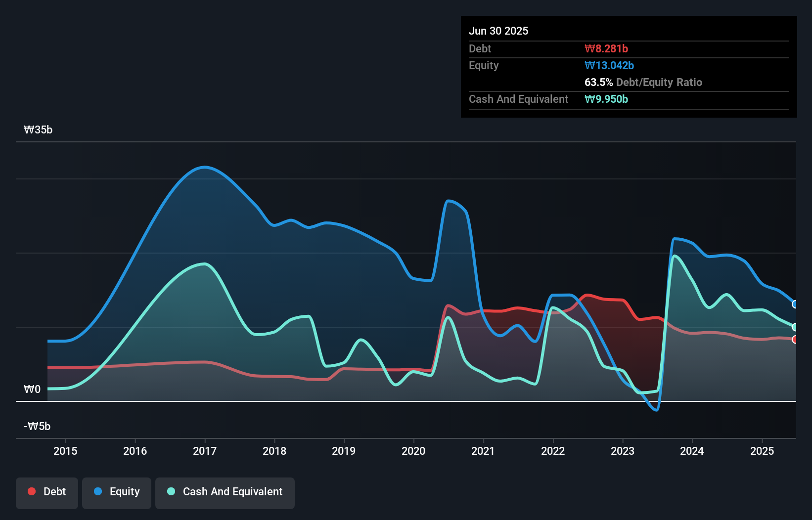This screenshot has width=812, height=520.
Task: Click the 2015 x-axis year label
Action: pyautogui.click(x=65, y=451)
